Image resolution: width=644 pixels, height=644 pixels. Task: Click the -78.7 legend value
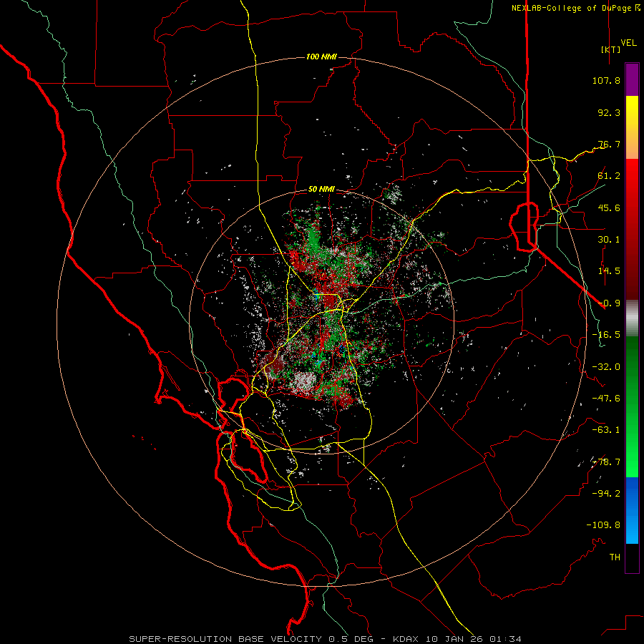(606, 462)
